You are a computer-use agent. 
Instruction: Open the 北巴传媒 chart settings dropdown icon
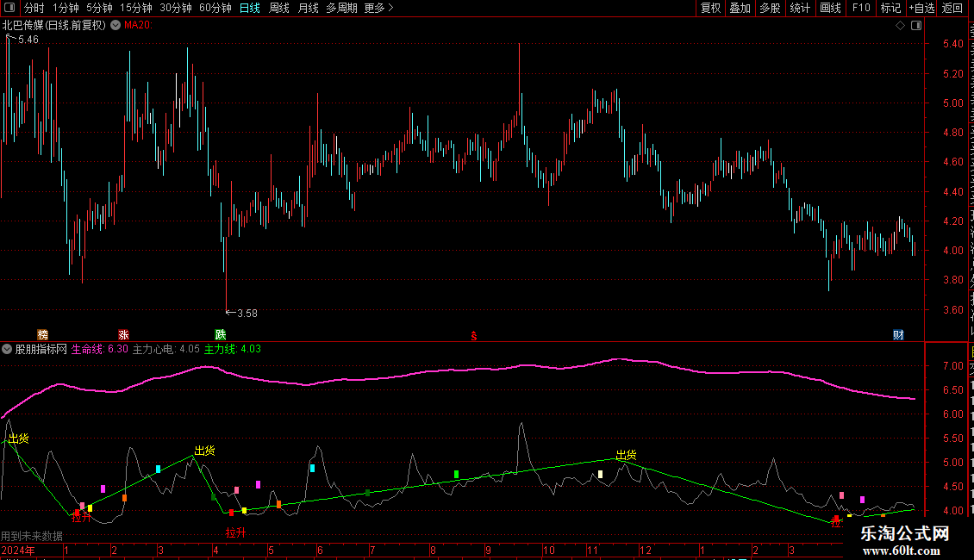[116, 25]
